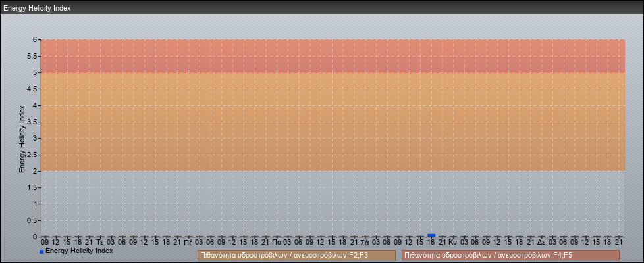Click the value 1 on the y-axis
The image size is (644, 263).
[36, 204]
